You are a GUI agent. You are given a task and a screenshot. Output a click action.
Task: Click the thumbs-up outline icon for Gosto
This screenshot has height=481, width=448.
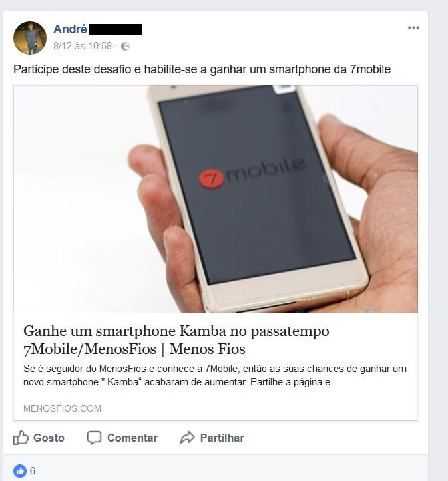tap(21, 438)
